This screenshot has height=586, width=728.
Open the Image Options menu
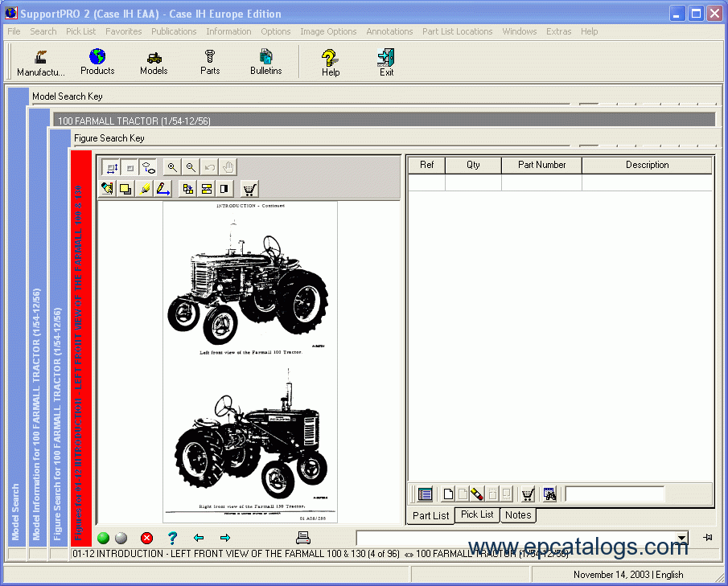point(328,31)
